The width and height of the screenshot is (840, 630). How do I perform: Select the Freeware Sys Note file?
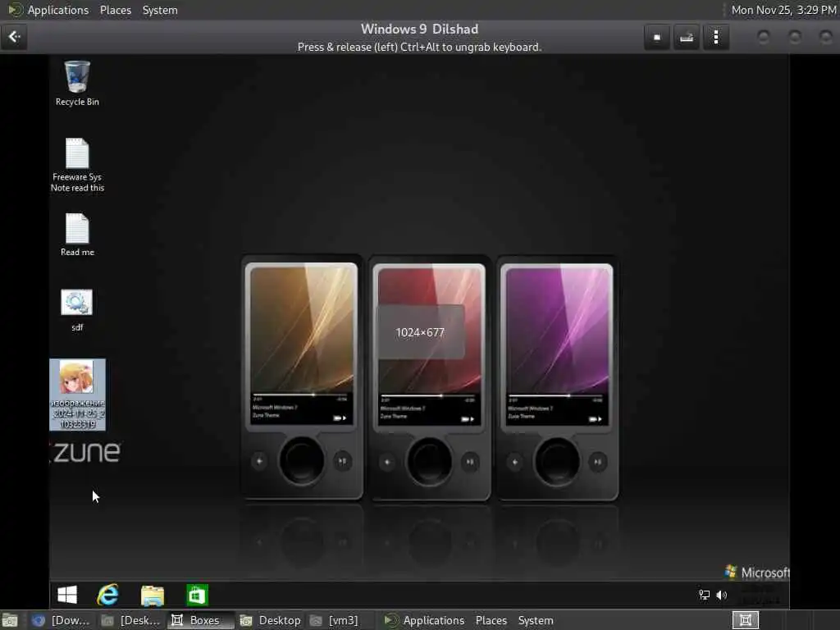[x=77, y=165]
